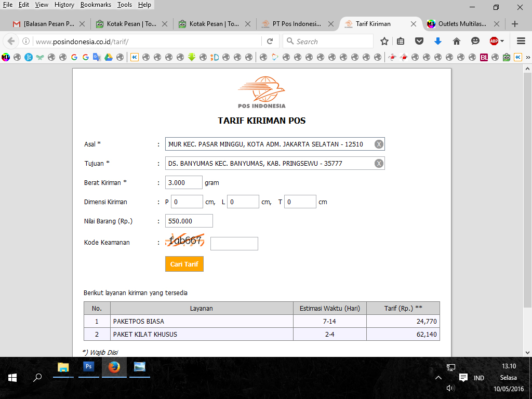Click the page scrollbar down arrow
This screenshot has width=532, height=399.
click(x=527, y=353)
